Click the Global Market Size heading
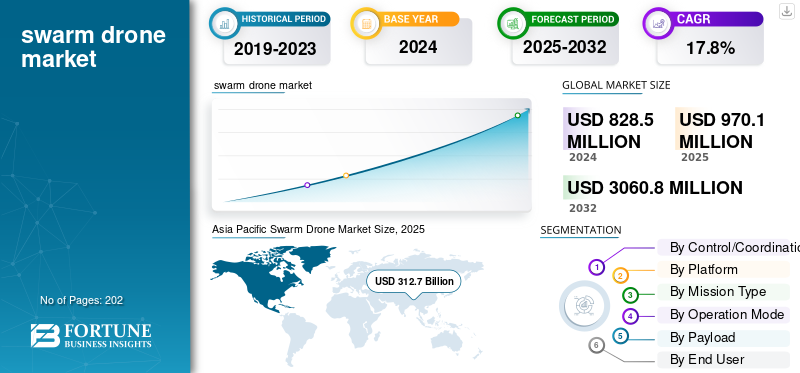 (616, 85)
